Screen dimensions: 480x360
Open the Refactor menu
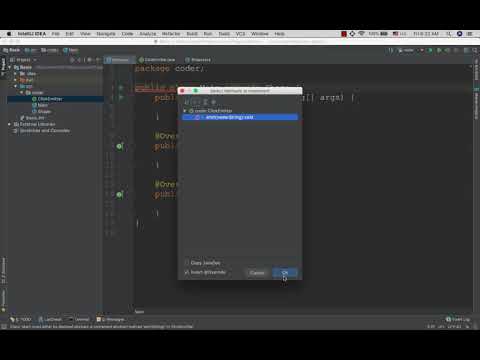(x=171, y=34)
